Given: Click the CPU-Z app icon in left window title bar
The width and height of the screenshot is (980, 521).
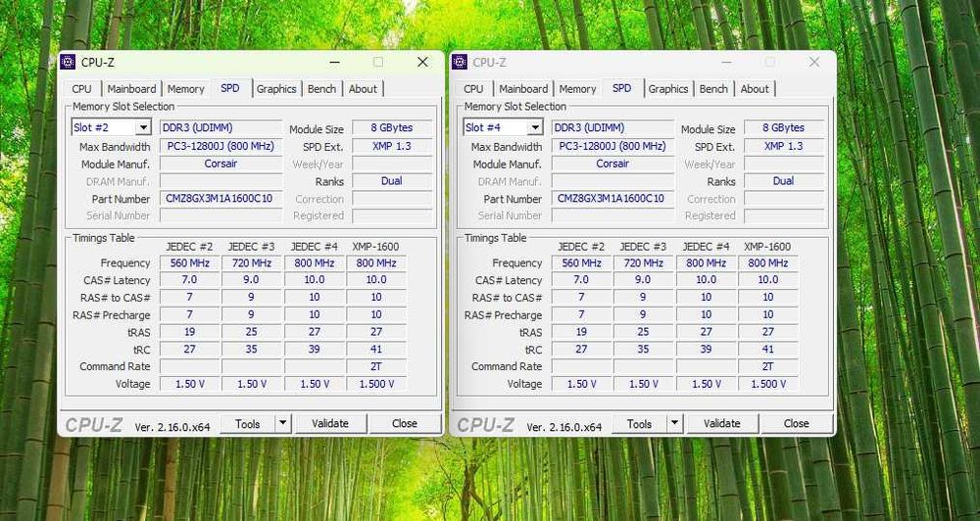Looking at the screenshot, I should [69, 62].
